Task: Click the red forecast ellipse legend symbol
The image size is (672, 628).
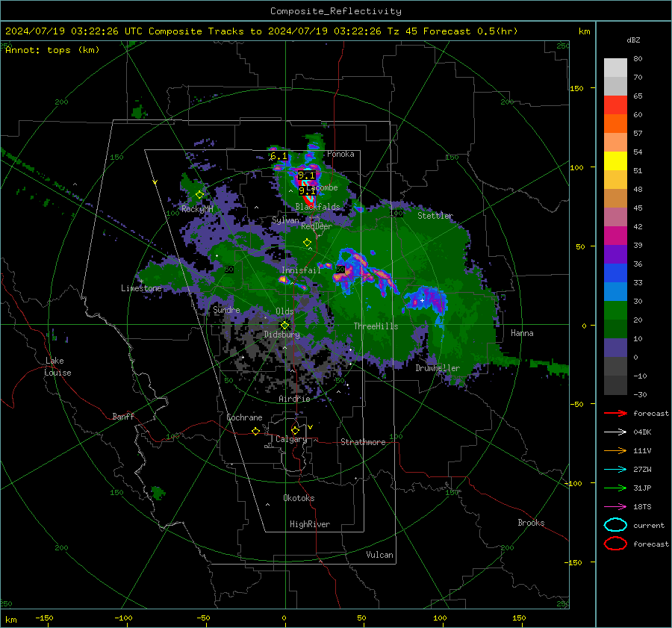Action: coord(615,544)
